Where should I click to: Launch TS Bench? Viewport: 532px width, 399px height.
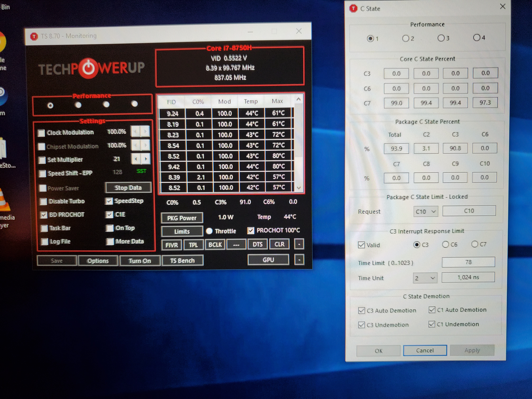click(x=182, y=260)
